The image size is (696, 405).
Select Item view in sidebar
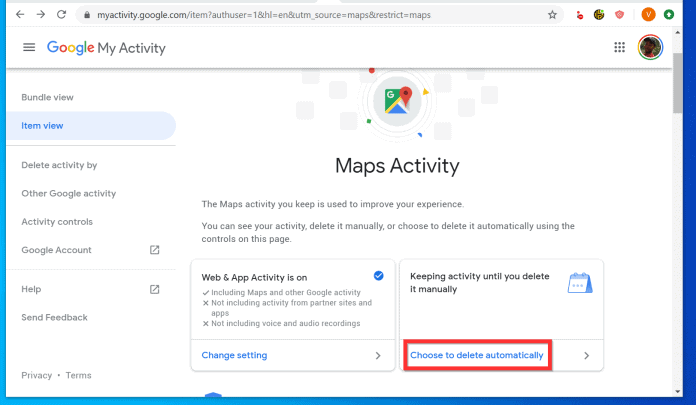click(42, 125)
